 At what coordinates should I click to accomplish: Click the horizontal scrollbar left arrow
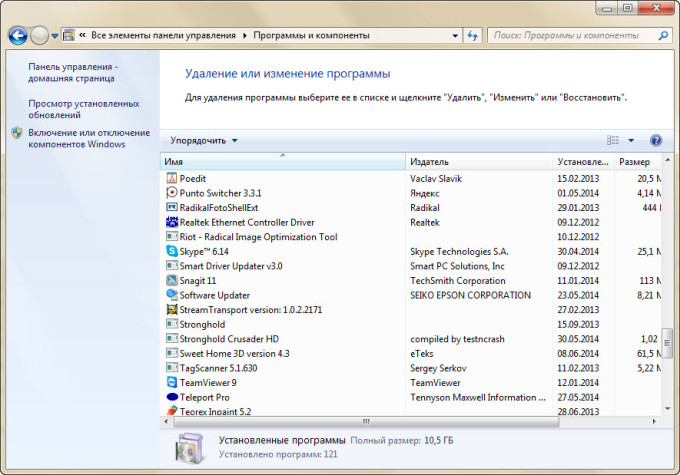tap(166, 421)
